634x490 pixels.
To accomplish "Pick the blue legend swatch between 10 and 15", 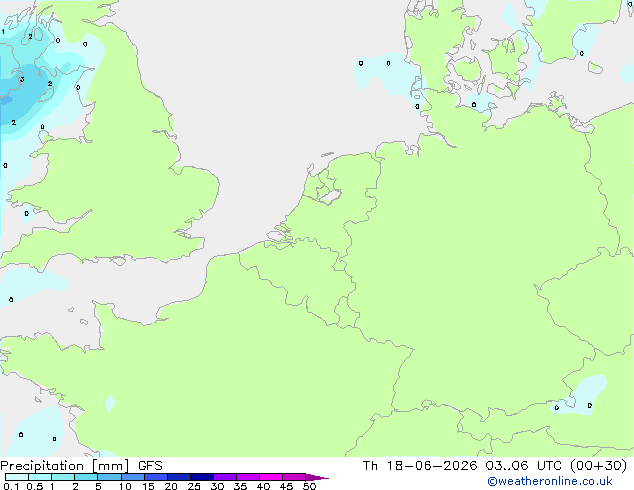I will pyautogui.click(x=133, y=477).
